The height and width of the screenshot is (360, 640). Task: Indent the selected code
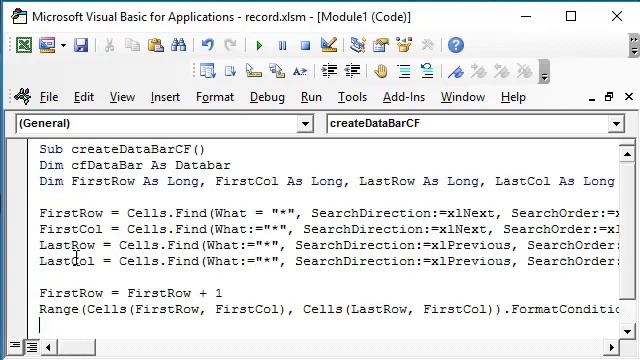pos(329,71)
